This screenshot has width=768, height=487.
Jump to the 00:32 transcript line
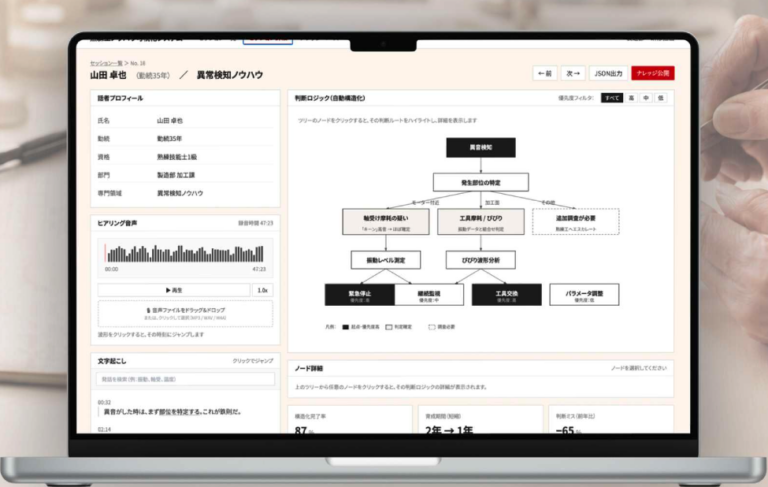point(172,412)
